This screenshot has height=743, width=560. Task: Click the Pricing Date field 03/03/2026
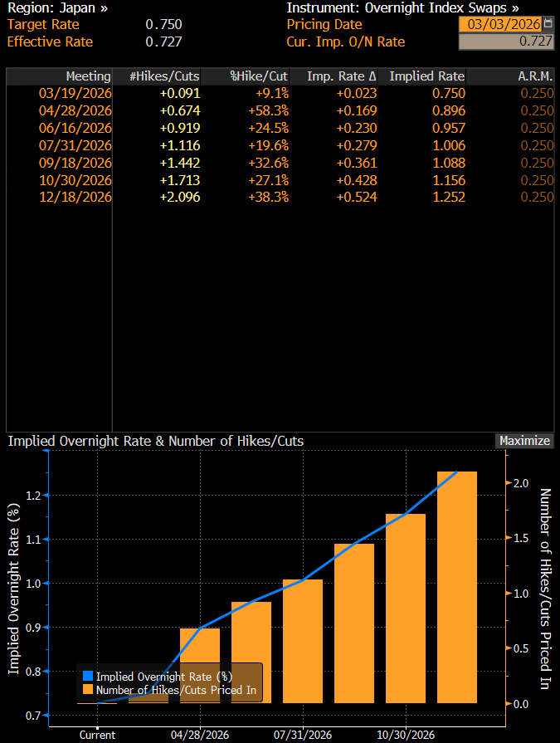(503, 24)
